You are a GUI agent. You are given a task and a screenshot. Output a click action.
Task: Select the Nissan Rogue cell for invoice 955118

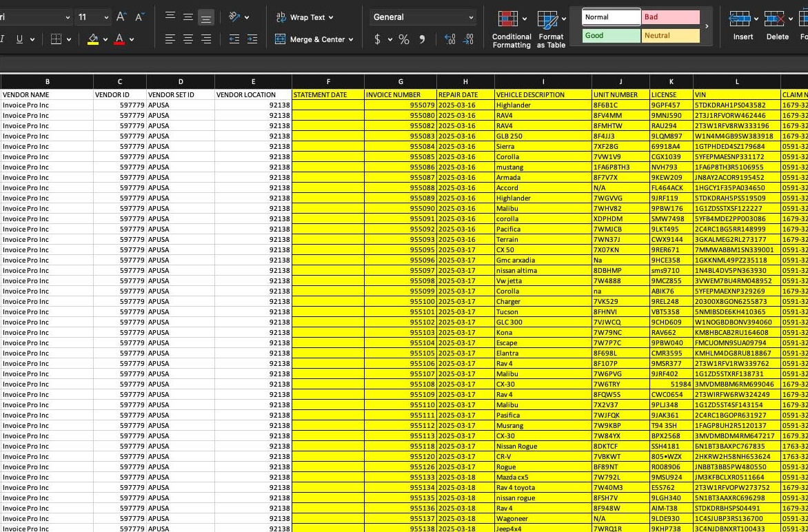coord(543,446)
